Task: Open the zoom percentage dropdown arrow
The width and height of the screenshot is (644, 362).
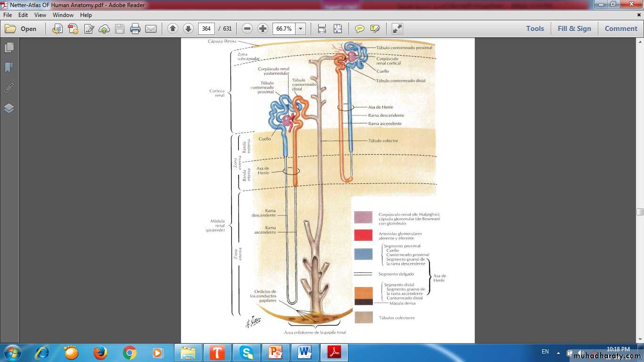Action: tap(300, 29)
